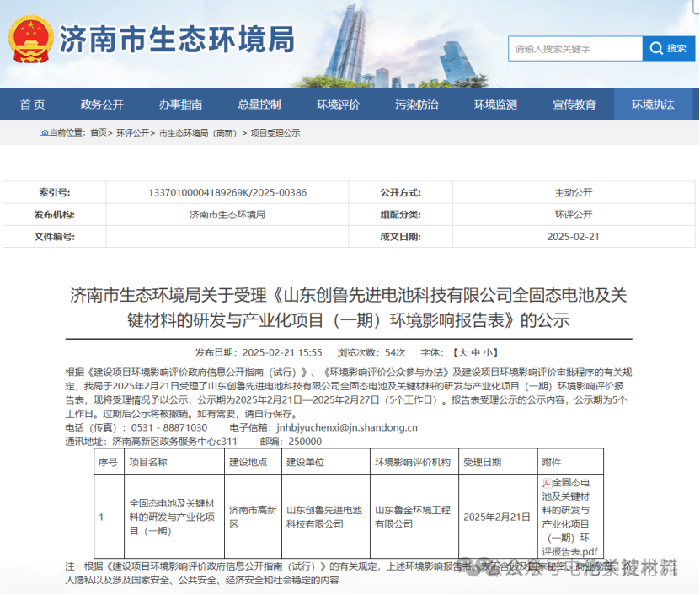Set font size to 中

coord(475,352)
